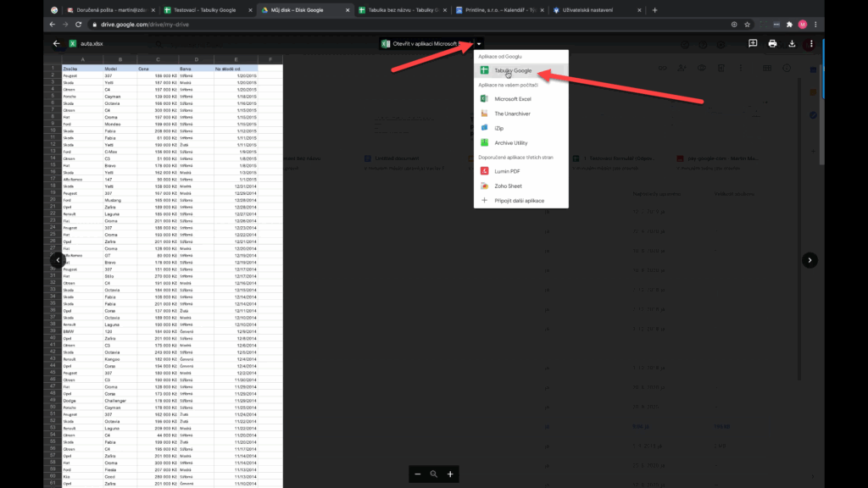Click the add comment icon
The image size is (868, 488).
pyautogui.click(x=753, y=43)
